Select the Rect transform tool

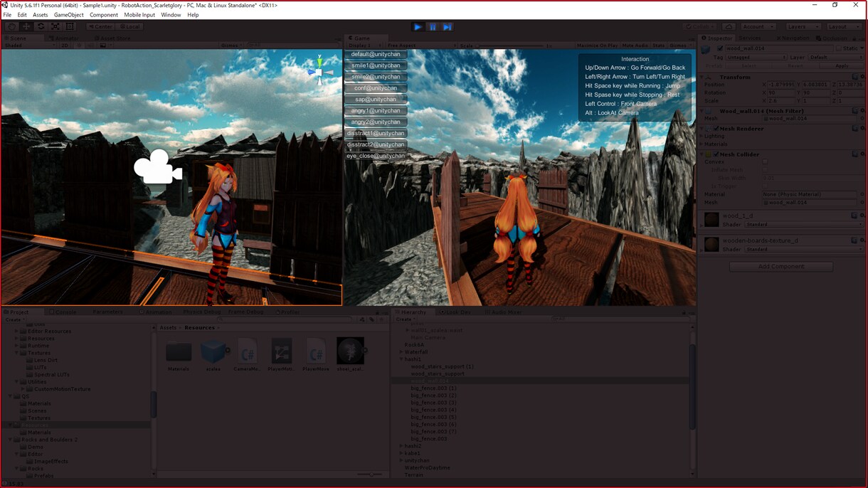click(70, 26)
